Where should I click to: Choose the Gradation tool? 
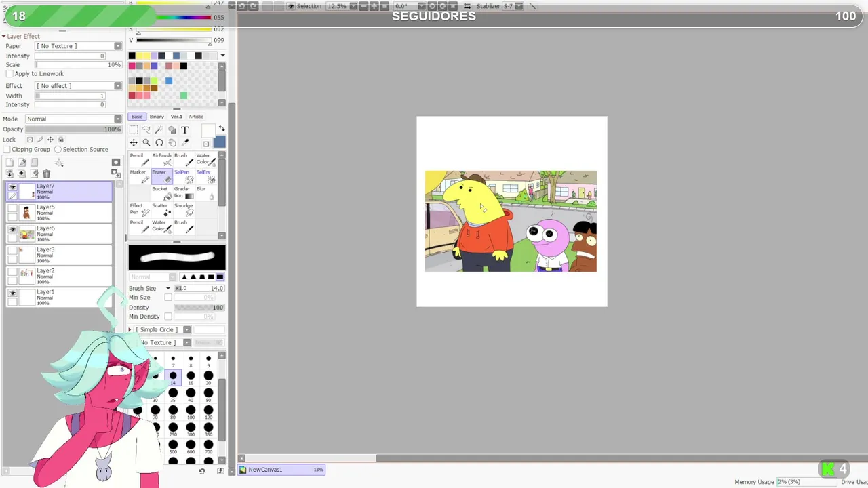click(183, 192)
